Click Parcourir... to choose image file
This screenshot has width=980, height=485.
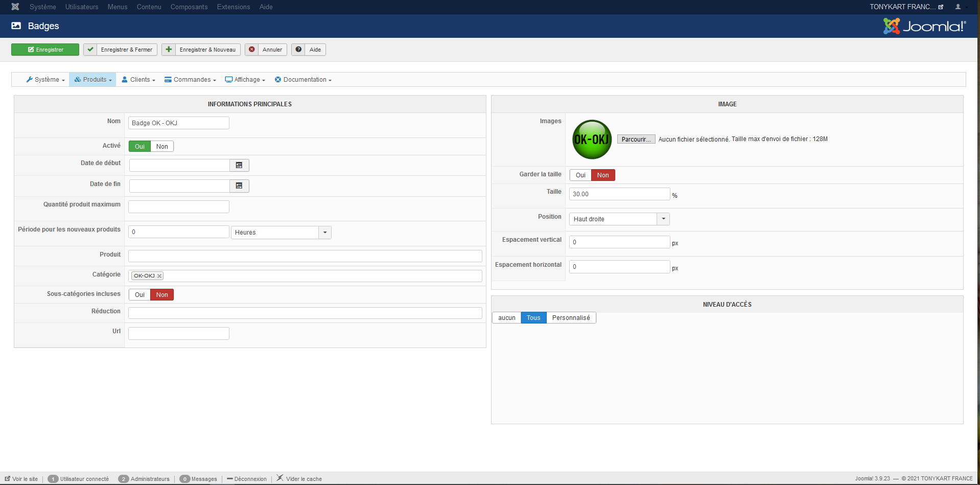tap(636, 139)
